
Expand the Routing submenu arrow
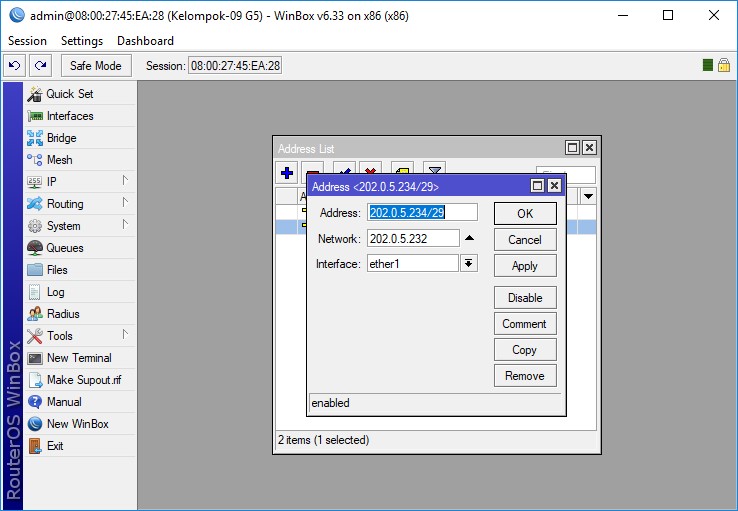click(x=125, y=202)
